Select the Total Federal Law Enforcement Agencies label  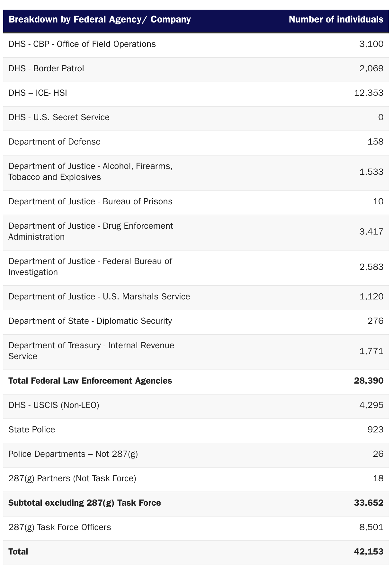[90, 381]
